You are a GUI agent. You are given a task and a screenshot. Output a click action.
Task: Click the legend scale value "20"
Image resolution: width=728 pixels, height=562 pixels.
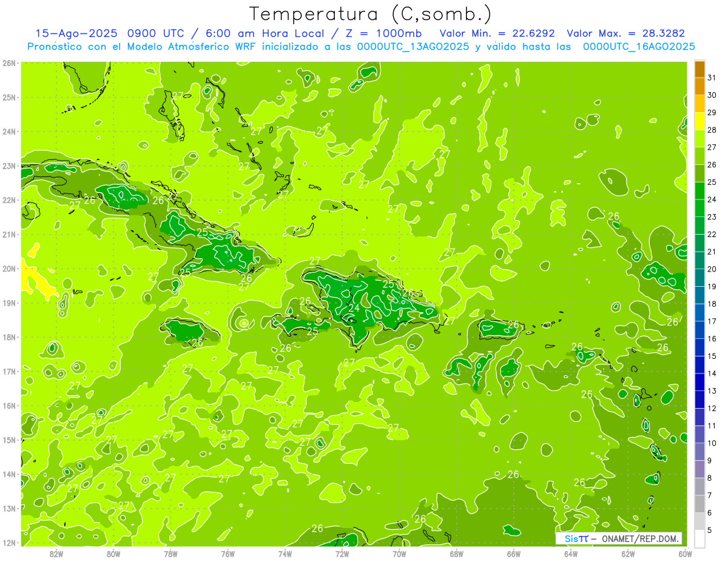pos(712,269)
